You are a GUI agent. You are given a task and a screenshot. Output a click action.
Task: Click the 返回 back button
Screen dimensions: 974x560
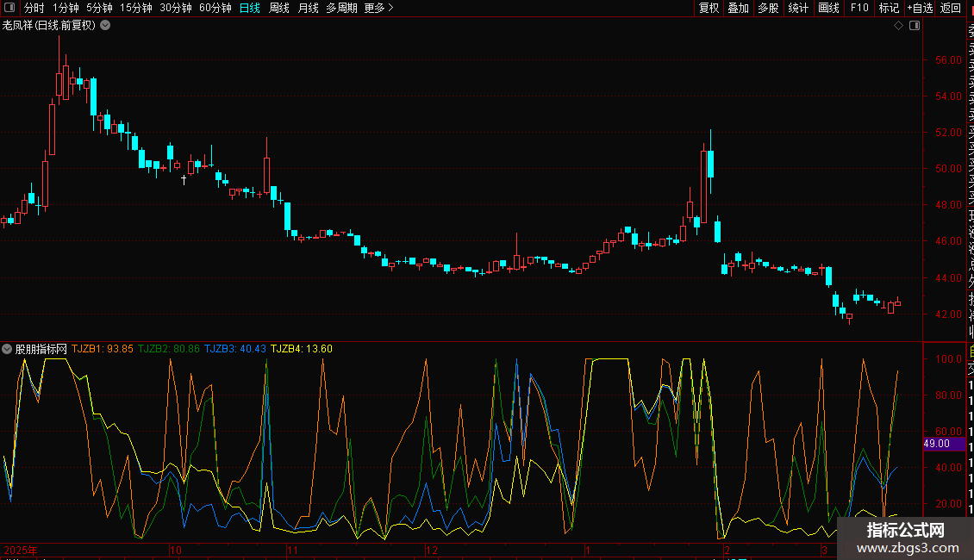pyautogui.click(x=951, y=8)
